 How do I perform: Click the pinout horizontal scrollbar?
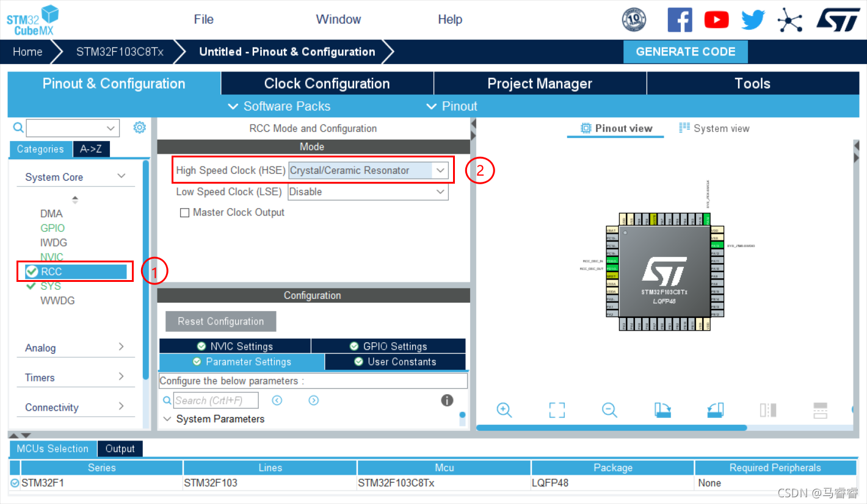point(611,428)
